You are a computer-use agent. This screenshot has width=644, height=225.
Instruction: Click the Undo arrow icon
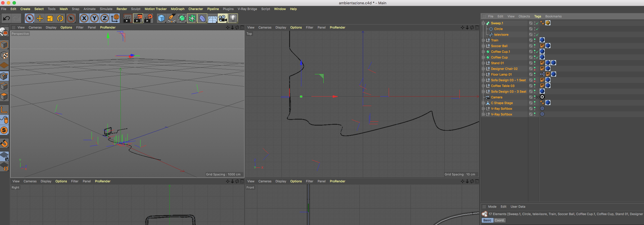6,19
